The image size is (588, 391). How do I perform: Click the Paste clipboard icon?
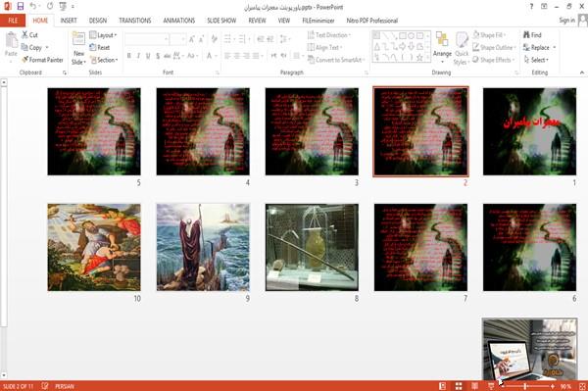pos(11,40)
